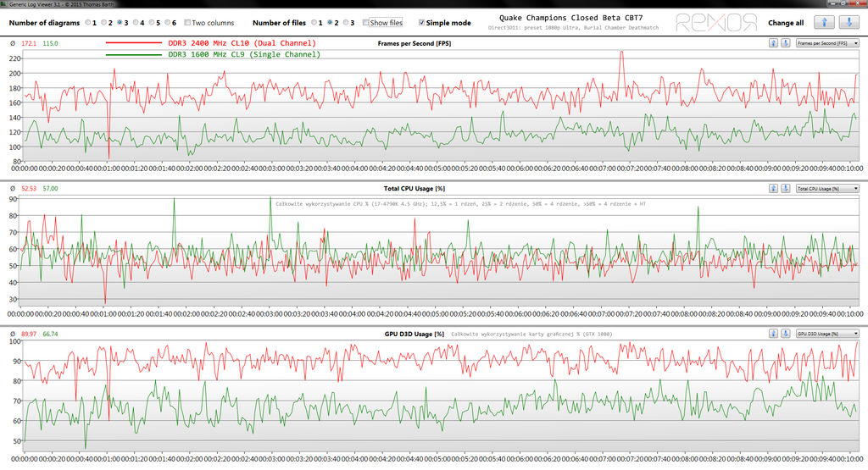Image resolution: width=868 pixels, height=470 pixels.
Task: Open the Frames per Second [FPS] dropdown
Action: (827, 43)
